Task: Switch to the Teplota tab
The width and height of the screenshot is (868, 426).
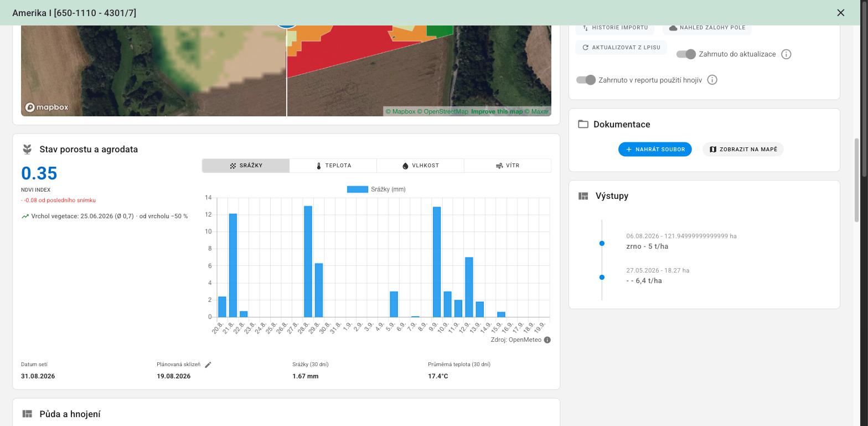Action: pos(333,166)
